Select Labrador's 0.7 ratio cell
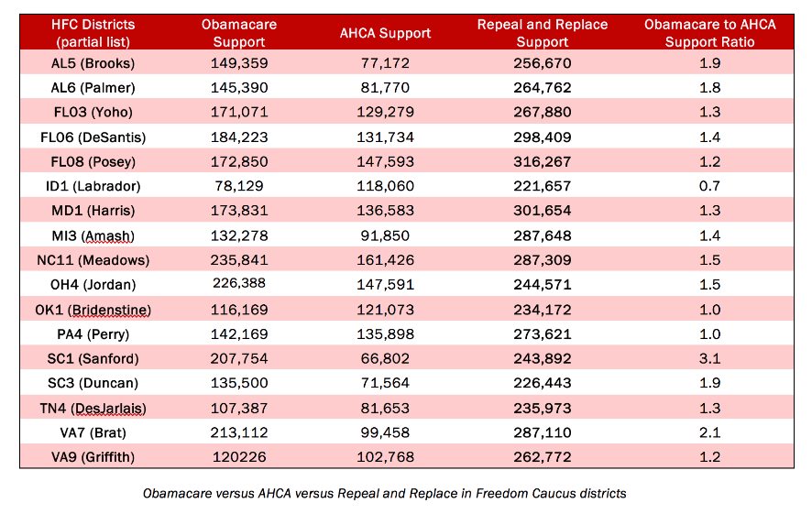 710,186
